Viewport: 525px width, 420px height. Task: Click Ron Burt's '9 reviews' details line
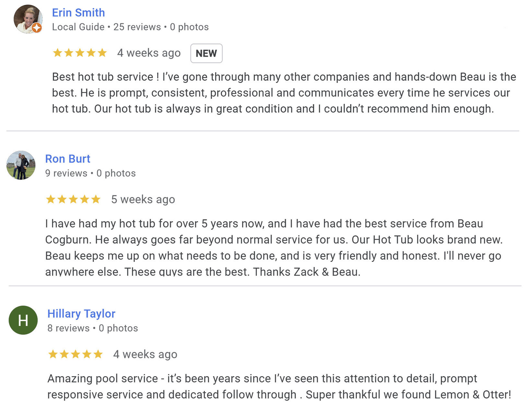(90, 173)
